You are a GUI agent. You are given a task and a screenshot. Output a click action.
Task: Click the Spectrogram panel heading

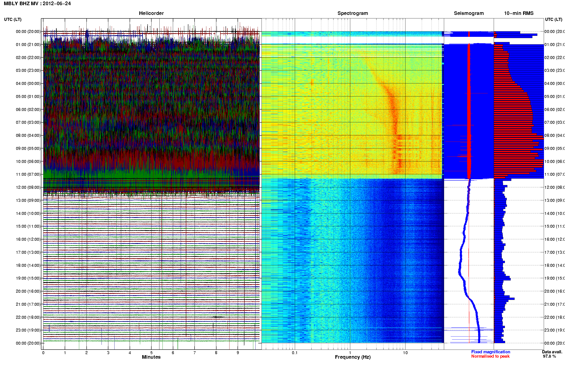pyautogui.click(x=353, y=13)
